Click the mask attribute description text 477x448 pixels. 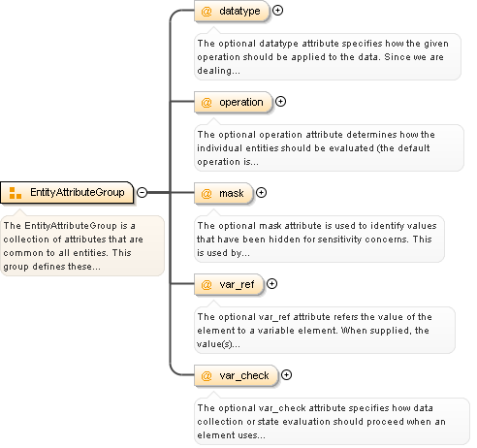point(319,240)
